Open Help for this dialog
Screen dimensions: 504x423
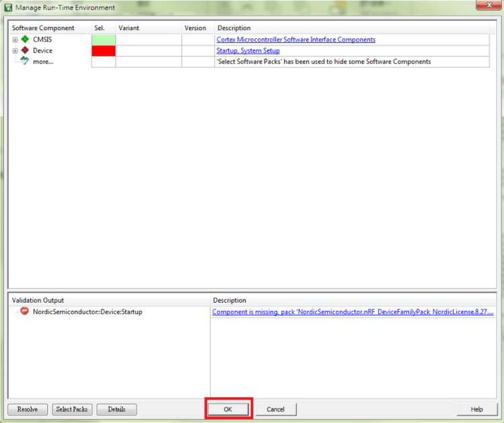point(477,409)
